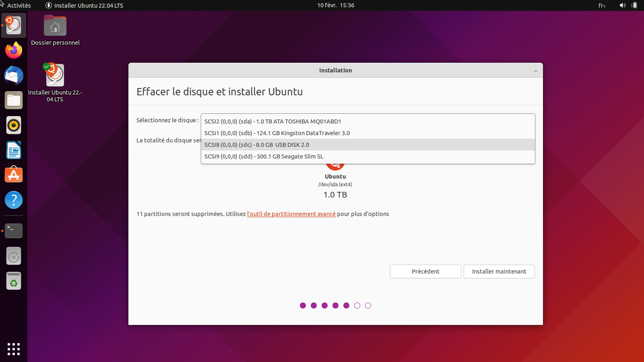
Task: Open the Files manager dock icon
Action: 14,101
